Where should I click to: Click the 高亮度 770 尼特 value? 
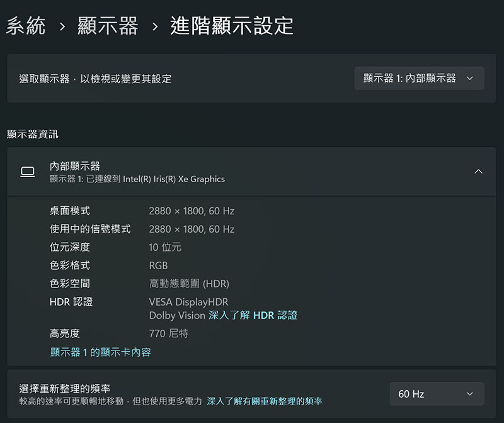tap(168, 333)
